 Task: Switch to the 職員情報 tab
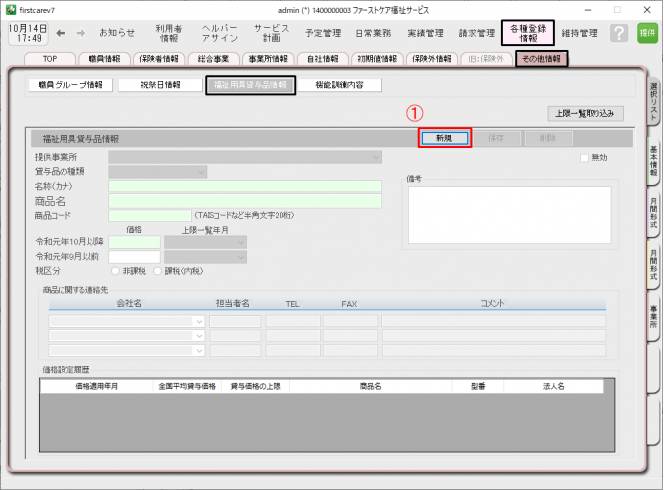pyautogui.click(x=103, y=59)
